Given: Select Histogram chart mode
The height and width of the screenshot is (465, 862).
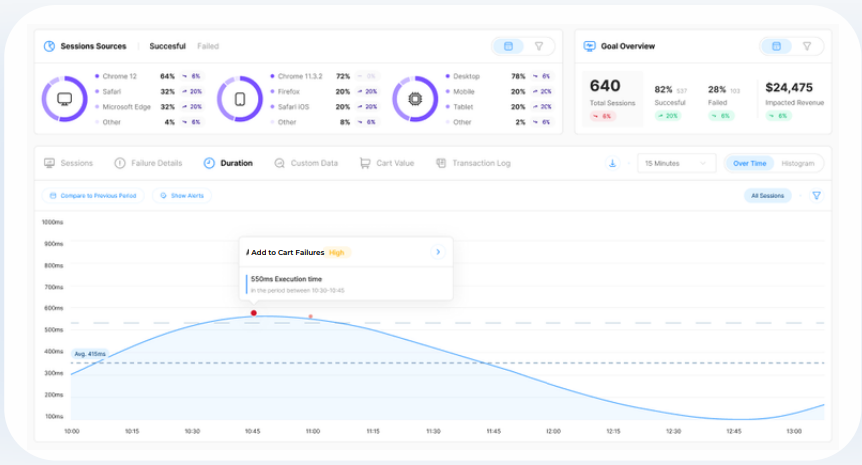Looking at the screenshot, I should click(798, 163).
